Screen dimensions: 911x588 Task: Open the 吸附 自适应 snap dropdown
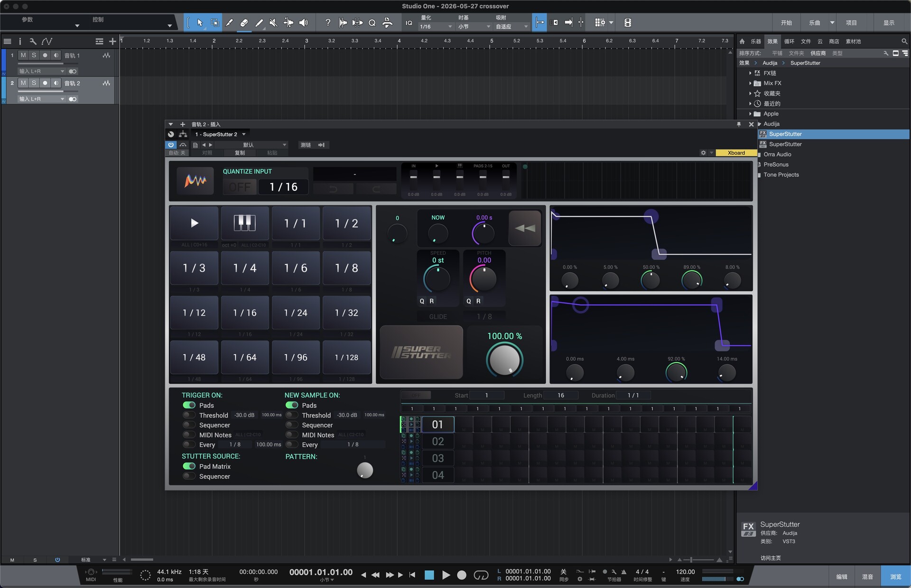511,27
